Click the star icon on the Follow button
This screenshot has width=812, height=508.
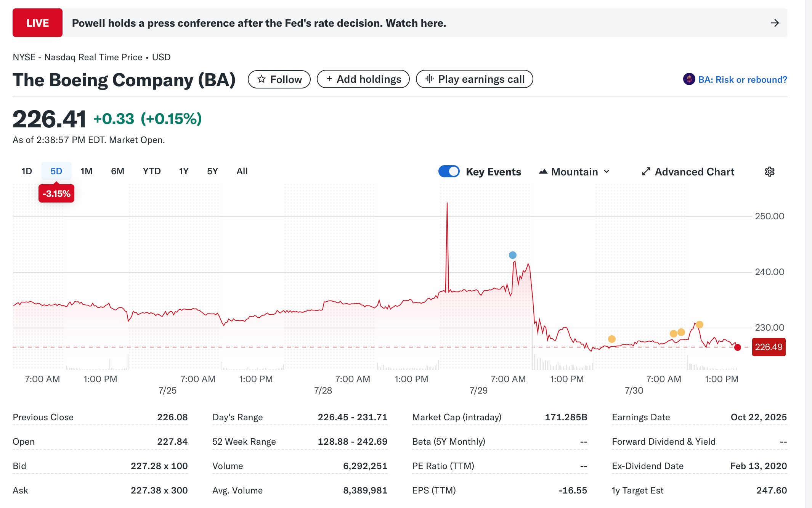[262, 79]
